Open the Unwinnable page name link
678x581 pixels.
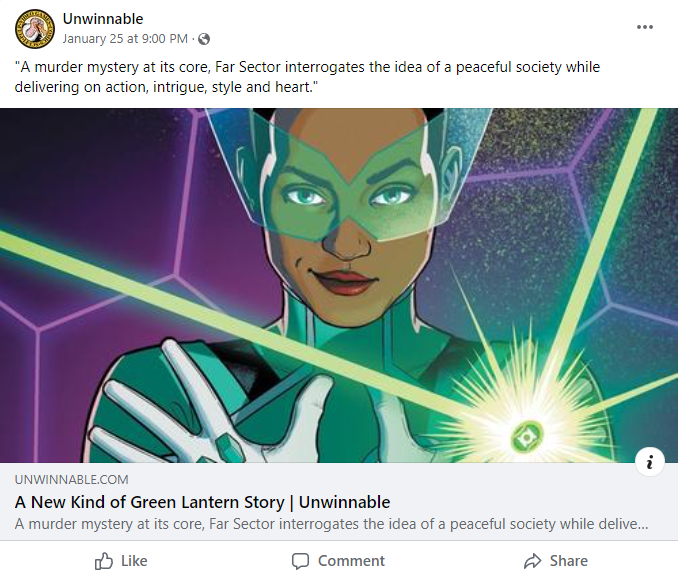(x=103, y=19)
